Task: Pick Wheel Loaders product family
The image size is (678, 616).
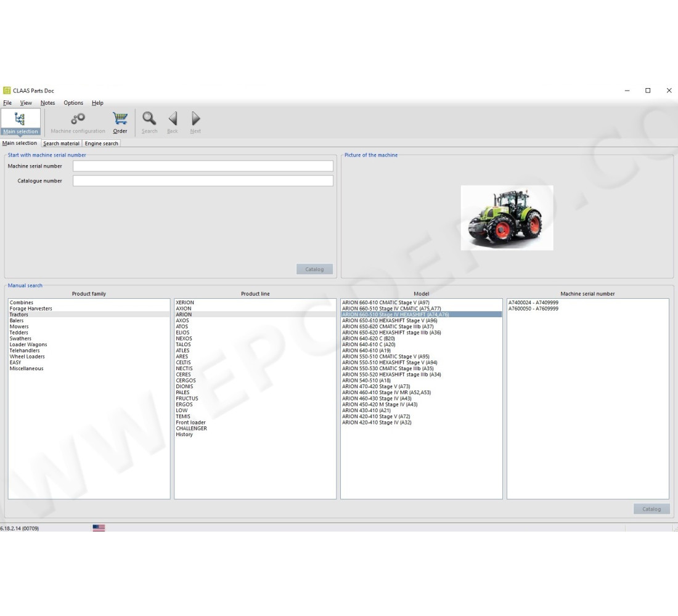Action: coord(89,357)
